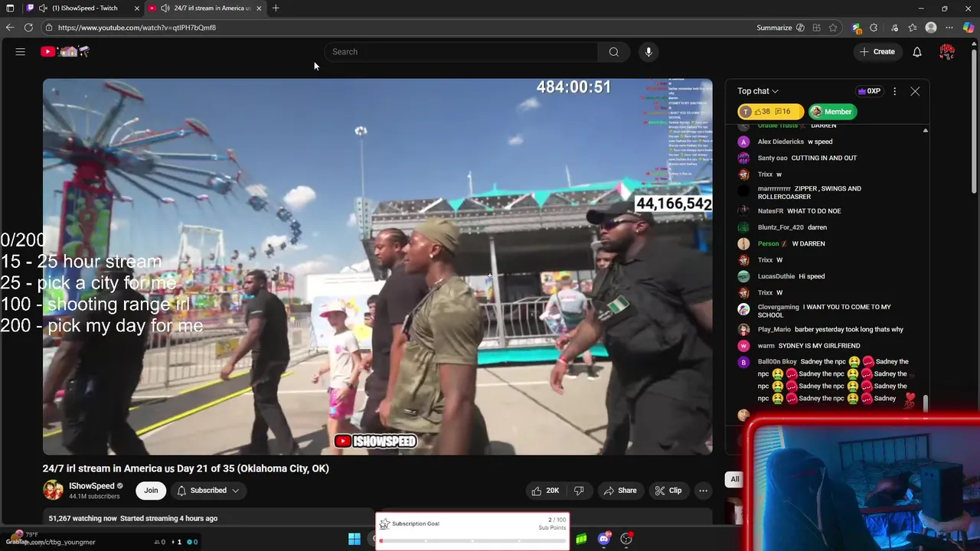Open Edge tab actions menu
This screenshot has height=551, width=980.
(10, 8)
